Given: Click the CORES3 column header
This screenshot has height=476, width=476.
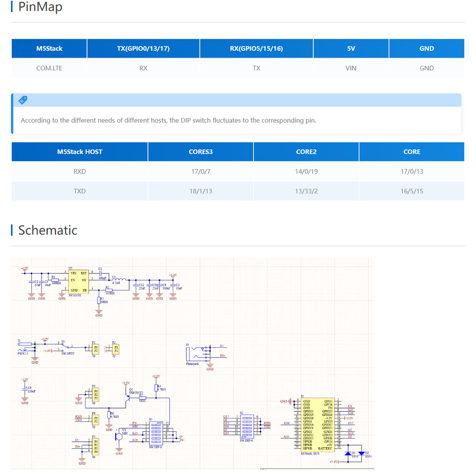Looking at the screenshot, I should [x=200, y=152].
